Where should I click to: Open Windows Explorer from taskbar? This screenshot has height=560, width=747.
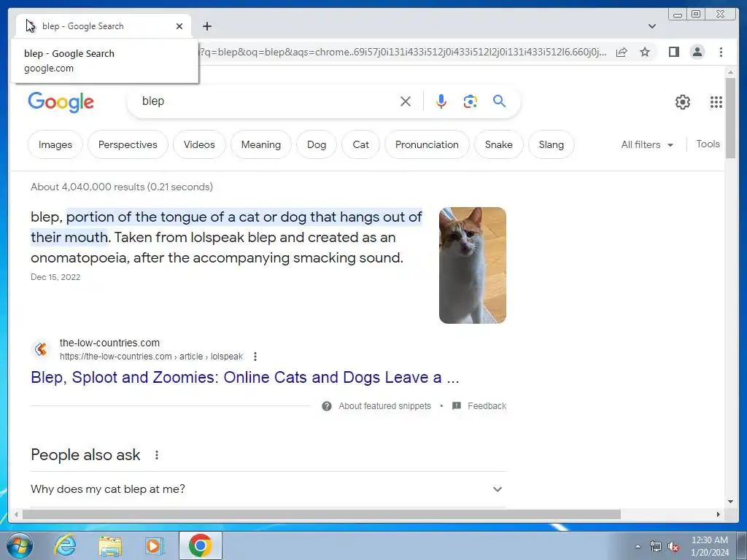[110, 545]
